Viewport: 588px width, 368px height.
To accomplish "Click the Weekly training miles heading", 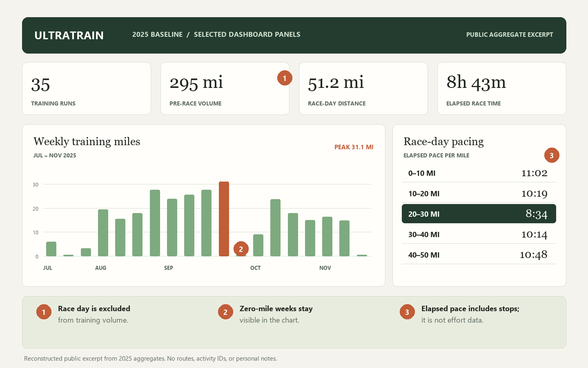I will coord(87,141).
